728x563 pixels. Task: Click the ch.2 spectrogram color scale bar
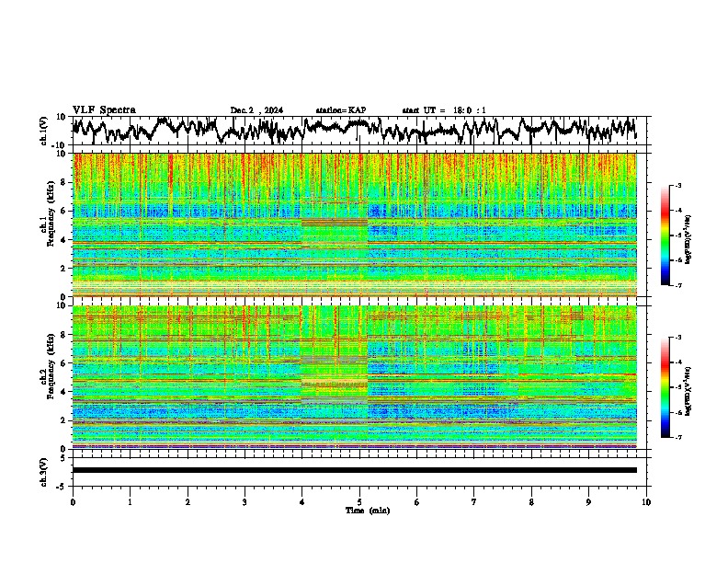click(x=665, y=387)
